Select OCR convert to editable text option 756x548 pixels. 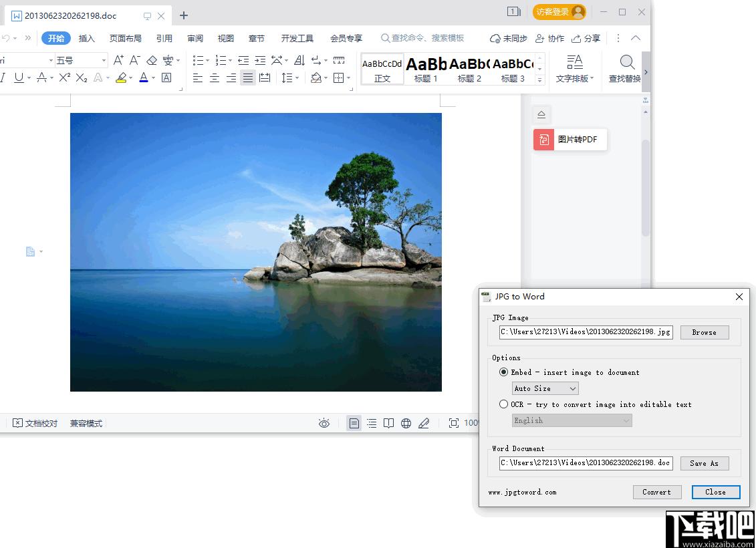504,404
